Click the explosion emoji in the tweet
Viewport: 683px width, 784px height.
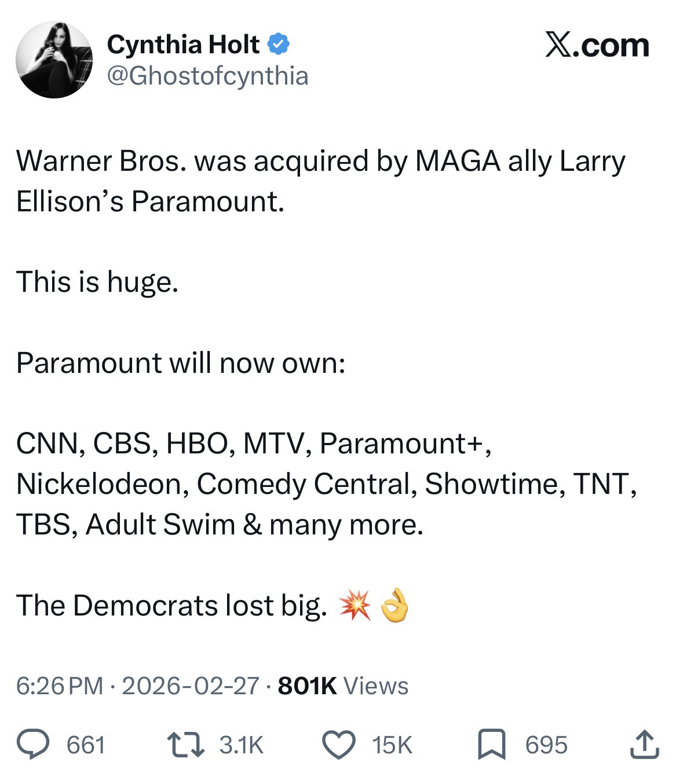(355, 605)
